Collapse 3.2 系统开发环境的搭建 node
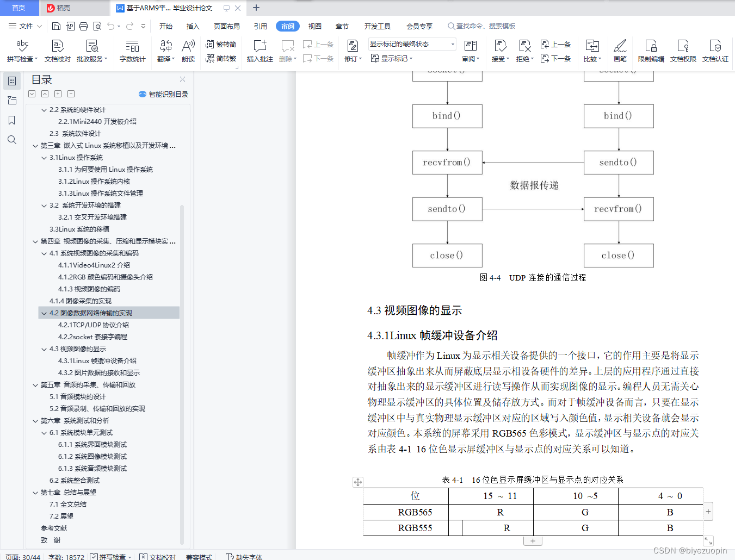Viewport: 735px width, 560px height. click(44, 206)
